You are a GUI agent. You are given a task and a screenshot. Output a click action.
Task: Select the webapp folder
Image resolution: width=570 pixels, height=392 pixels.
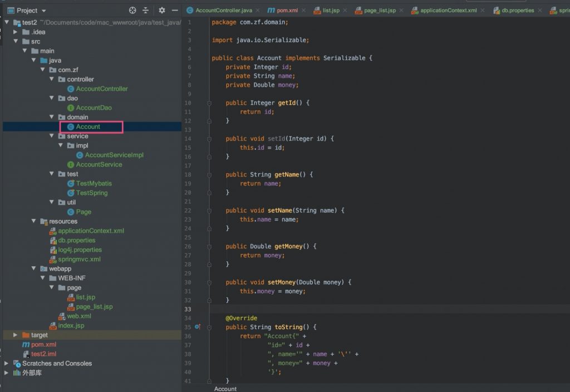60,268
